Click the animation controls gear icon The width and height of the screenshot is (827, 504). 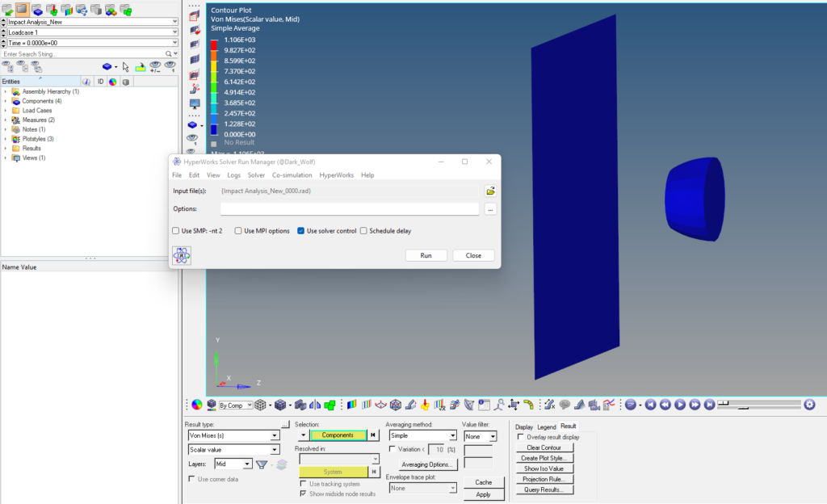(809, 405)
